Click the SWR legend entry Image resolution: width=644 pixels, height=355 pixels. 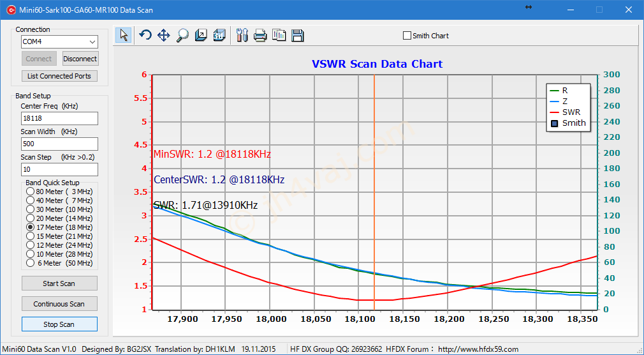pyautogui.click(x=565, y=112)
